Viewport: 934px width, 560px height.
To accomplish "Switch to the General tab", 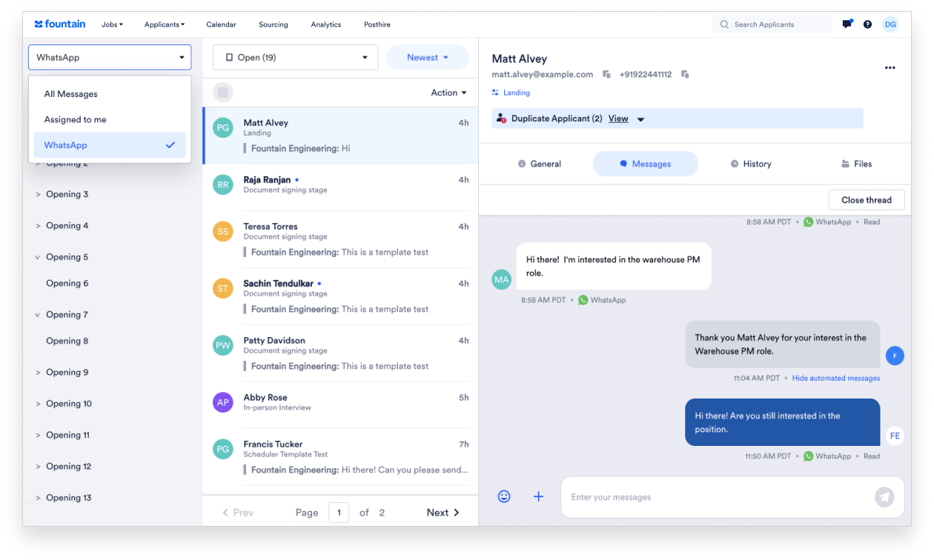I will 539,164.
